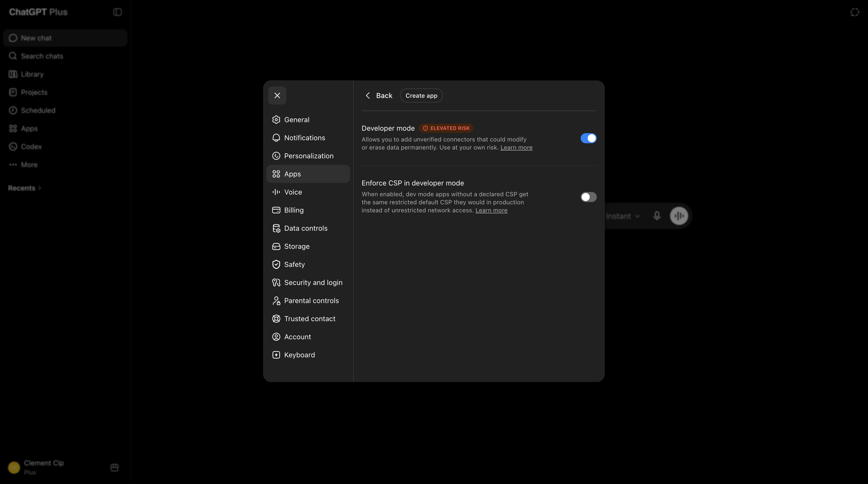
Task: Click the Scheduled clock icon
Action: (13, 110)
